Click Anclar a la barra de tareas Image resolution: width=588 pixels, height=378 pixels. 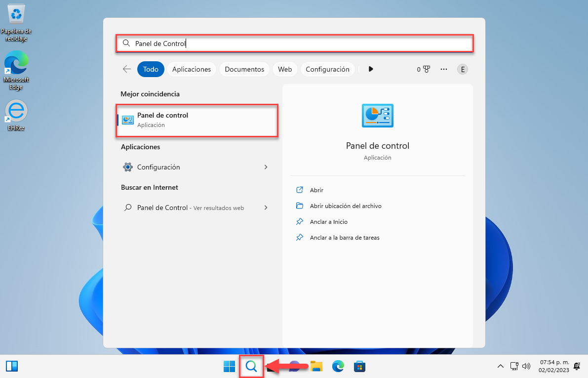345,238
